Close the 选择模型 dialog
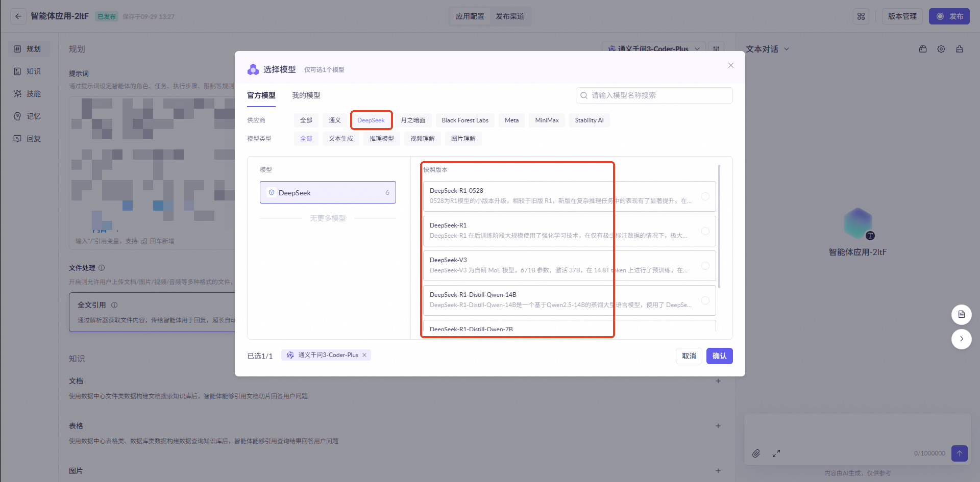The image size is (980, 482). click(x=731, y=65)
